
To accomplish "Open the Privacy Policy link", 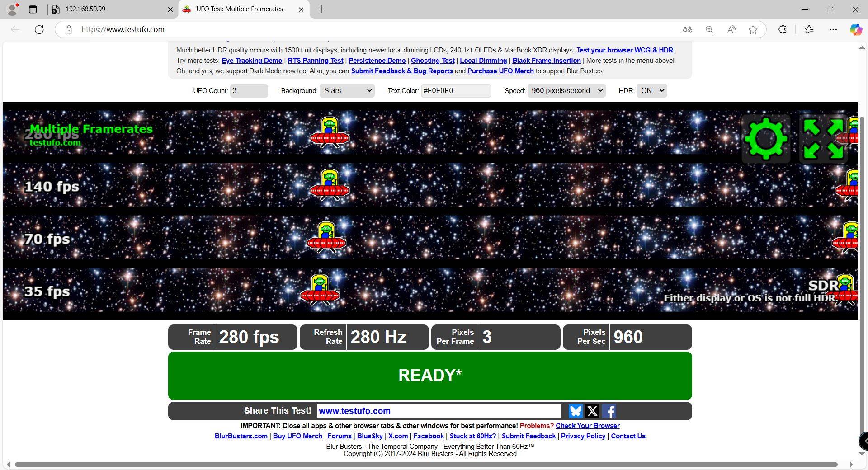I will coord(583,436).
